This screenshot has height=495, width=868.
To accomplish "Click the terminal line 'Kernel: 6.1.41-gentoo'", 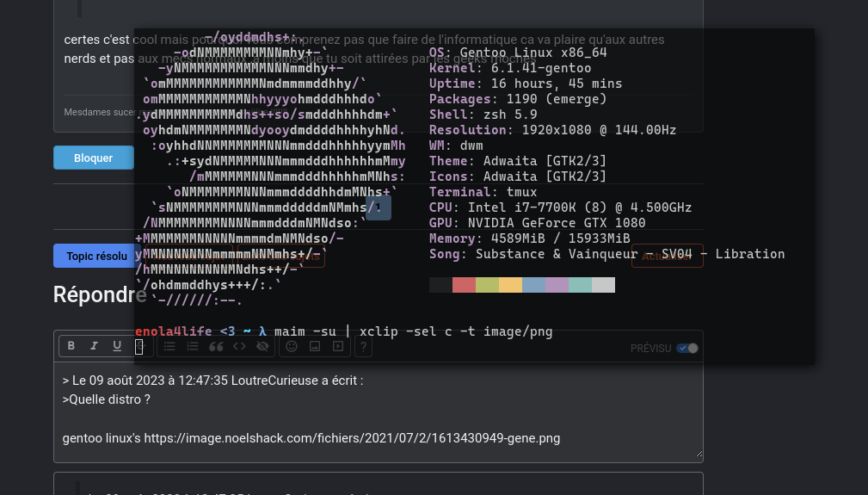I will click(x=510, y=68).
